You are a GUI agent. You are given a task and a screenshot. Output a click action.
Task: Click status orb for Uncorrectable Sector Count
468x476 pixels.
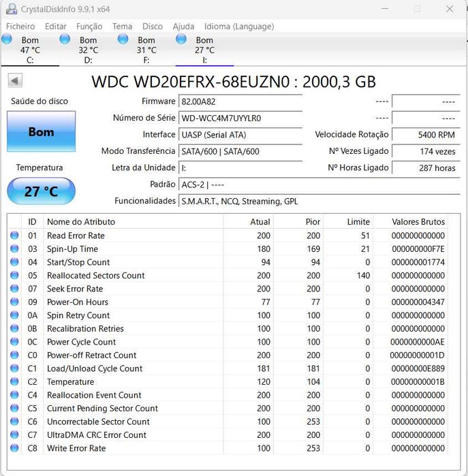[14, 422]
